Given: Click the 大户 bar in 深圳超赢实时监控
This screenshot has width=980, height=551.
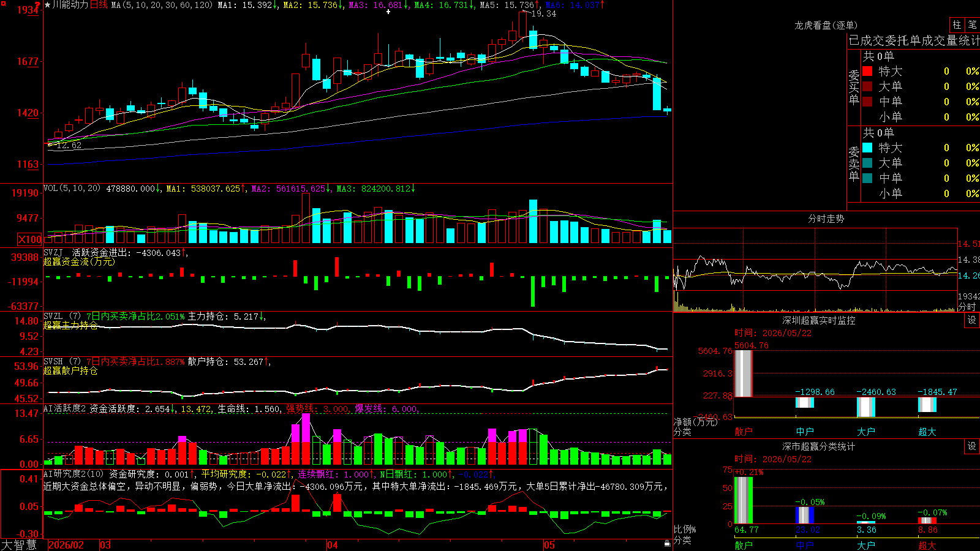Looking at the screenshot, I should [x=866, y=407].
